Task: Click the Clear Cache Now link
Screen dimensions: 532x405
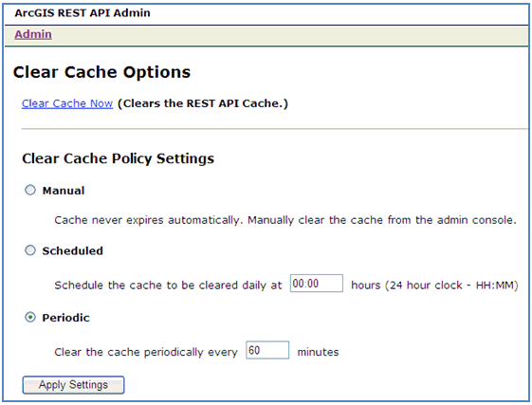Action: click(67, 103)
